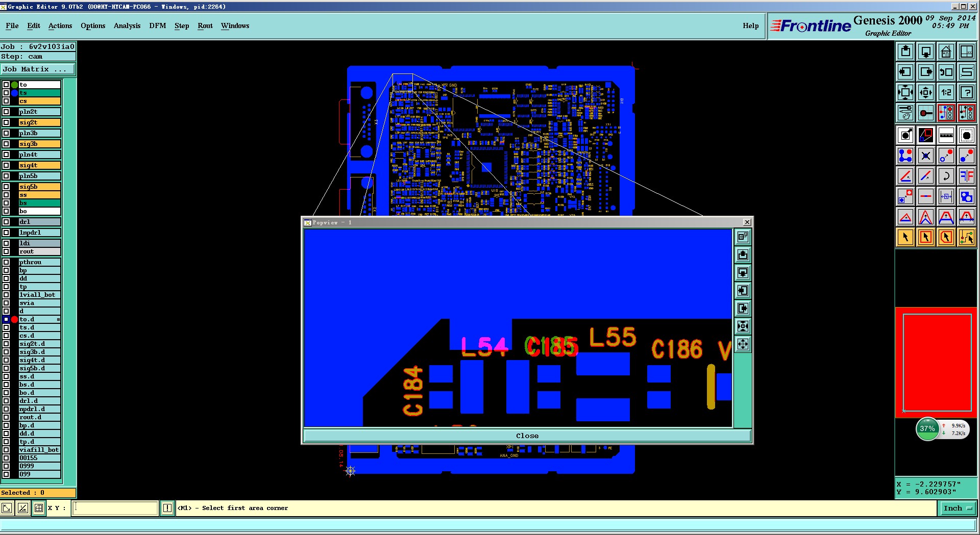Select layer sig3b in the list
The width and height of the screenshot is (980, 535).
tap(40, 144)
